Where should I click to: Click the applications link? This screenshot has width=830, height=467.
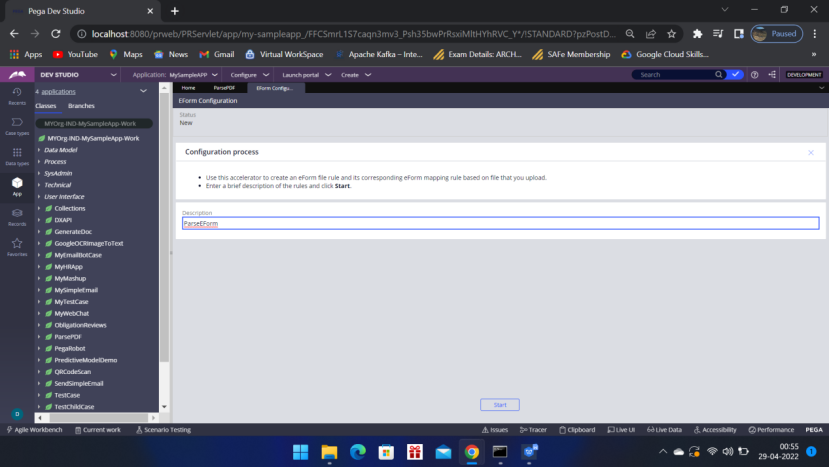pyautogui.click(x=58, y=92)
